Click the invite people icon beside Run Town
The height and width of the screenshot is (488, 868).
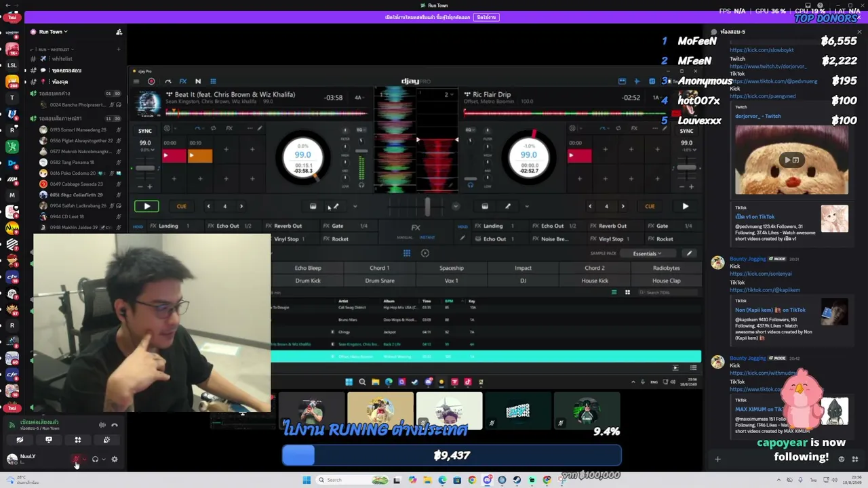tap(119, 32)
